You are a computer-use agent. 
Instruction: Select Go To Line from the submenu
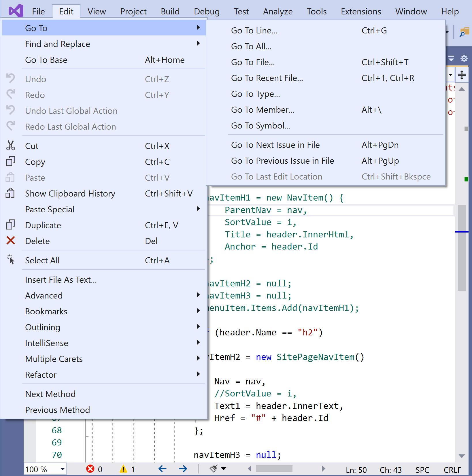point(254,30)
